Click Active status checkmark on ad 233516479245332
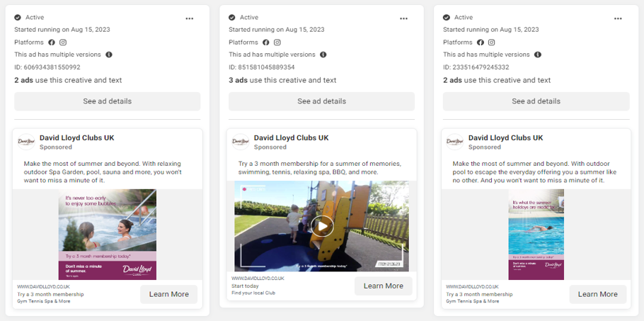Viewport: 644px width, 321px height. [447, 17]
